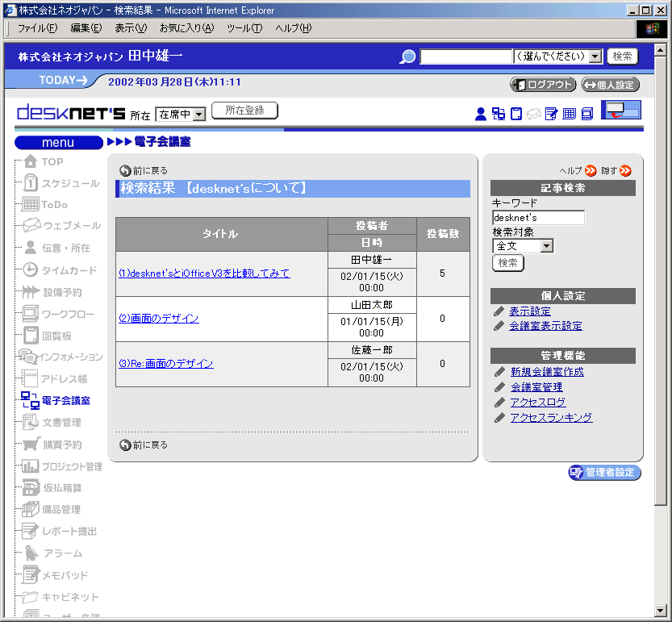Open the 編集(E) menu
The height and width of the screenshot is (622, 672).
point(86,28)
